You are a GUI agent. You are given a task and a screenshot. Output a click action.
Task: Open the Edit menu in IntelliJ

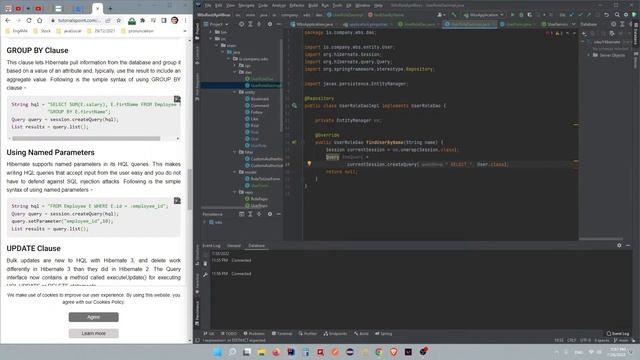tap(219, 5)
